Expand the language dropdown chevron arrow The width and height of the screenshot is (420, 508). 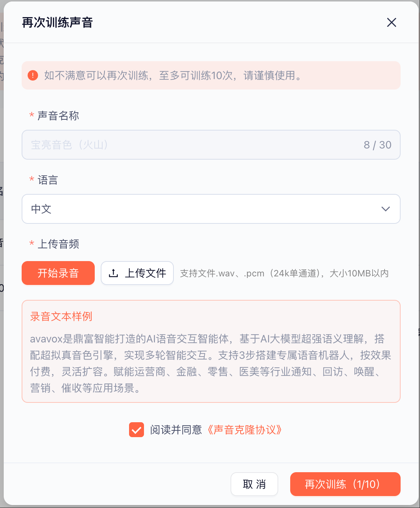pyautogui.click(x=385, y=209)
